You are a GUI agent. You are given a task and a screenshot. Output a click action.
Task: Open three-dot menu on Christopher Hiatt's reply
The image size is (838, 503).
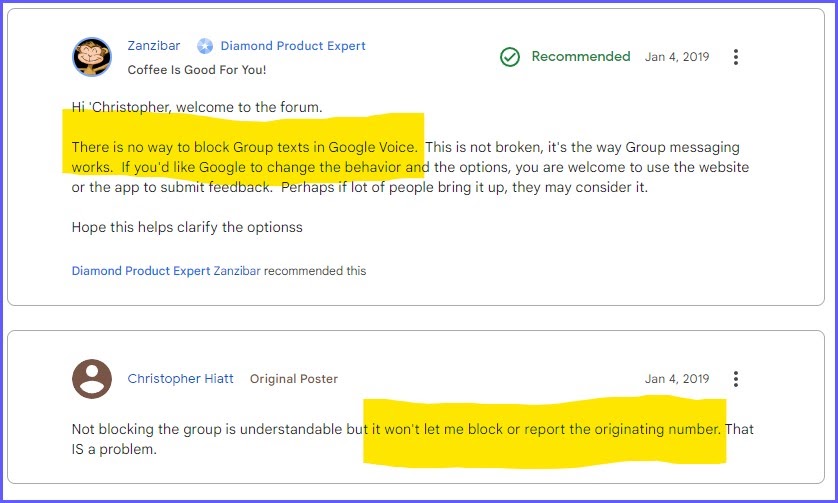[736, 378]
